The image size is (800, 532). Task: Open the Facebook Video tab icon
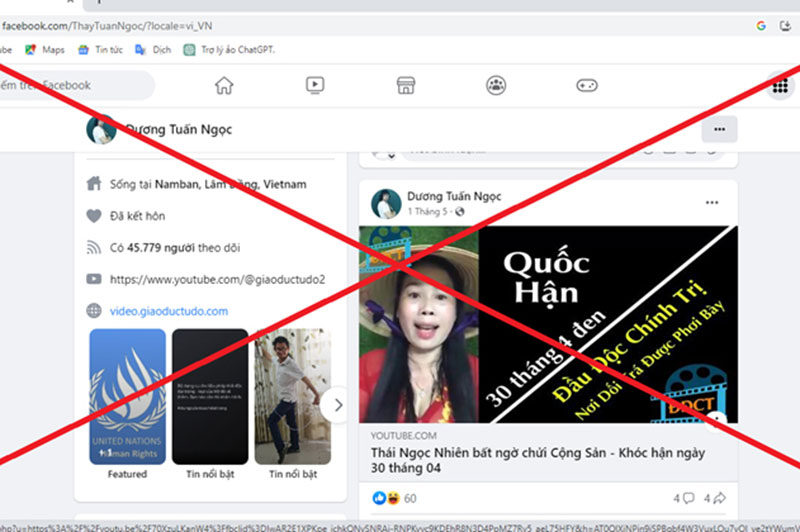click(x=314, y=86)
